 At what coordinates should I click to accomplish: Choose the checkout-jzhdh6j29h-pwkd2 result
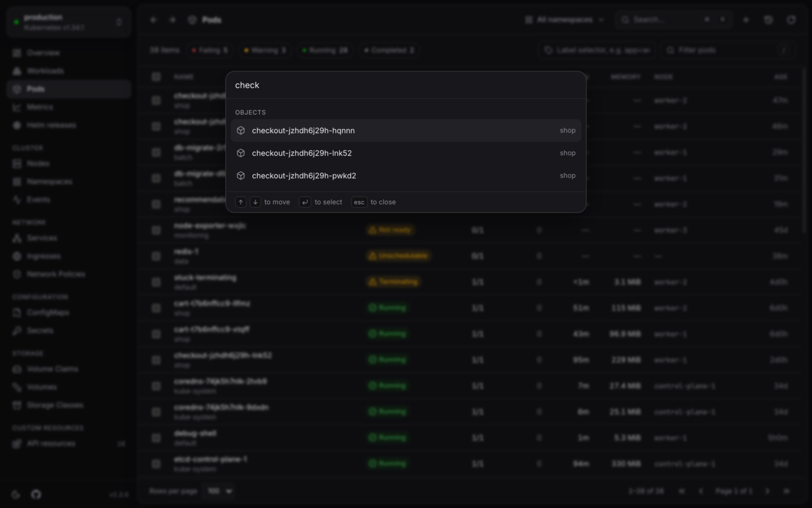coord(406,176)
